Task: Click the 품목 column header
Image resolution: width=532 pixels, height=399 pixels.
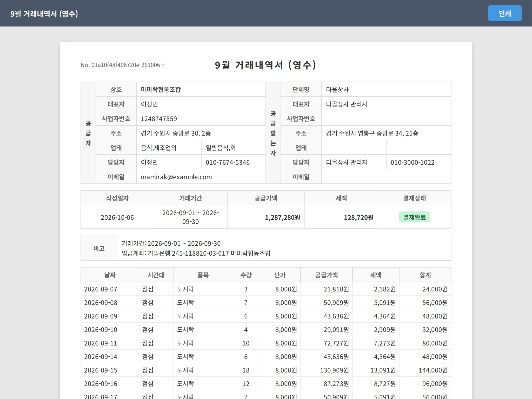Action: click(203, 275)
